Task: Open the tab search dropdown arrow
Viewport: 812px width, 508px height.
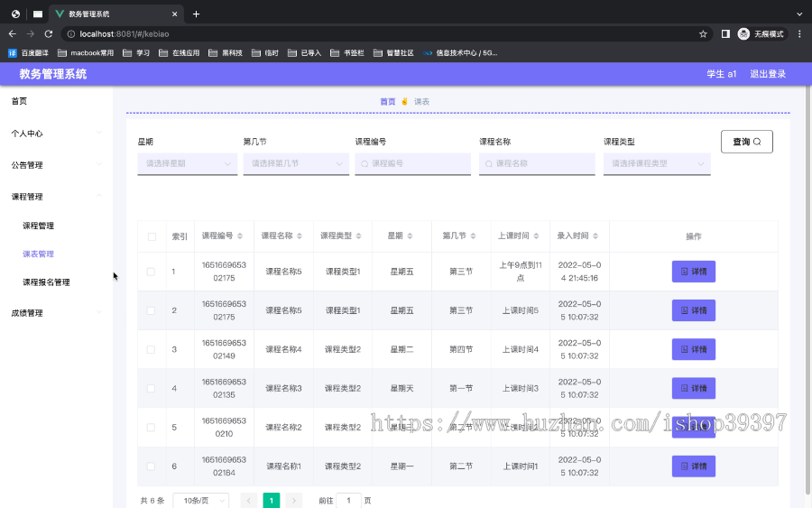Action: pos(799,14)
